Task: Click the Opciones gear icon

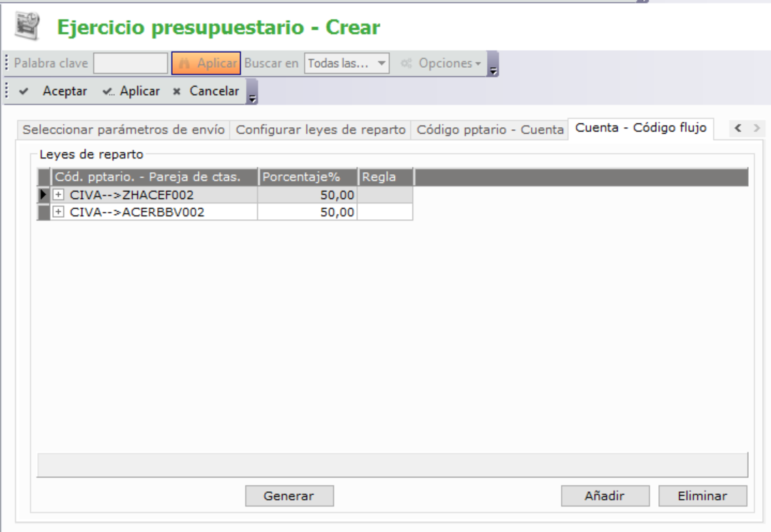Action: click(x=406, y=64)
